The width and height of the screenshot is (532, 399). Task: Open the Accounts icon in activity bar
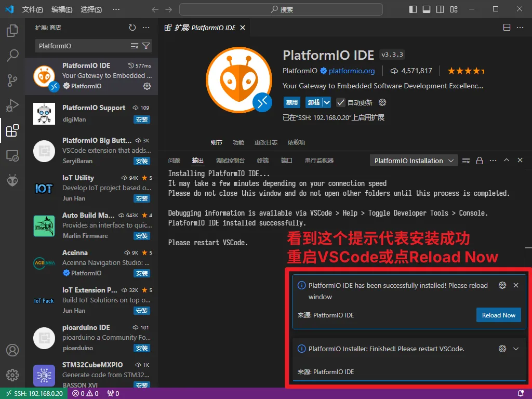click(12, 350)
